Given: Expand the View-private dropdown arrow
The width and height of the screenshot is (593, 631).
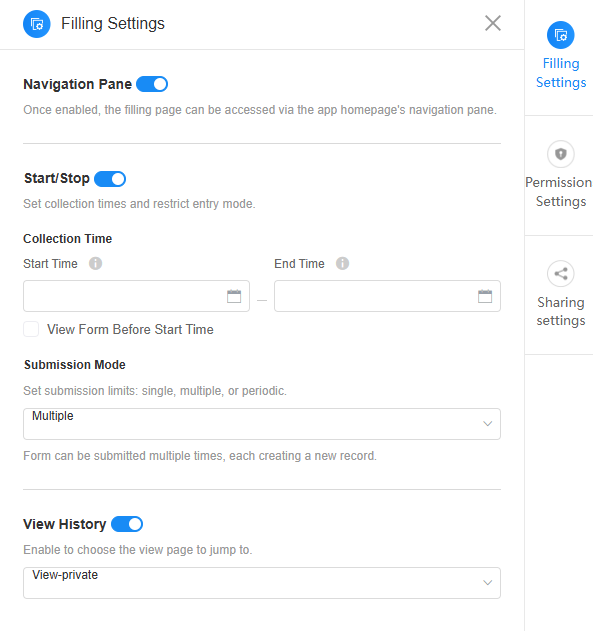Looking at the screenshot, I should (x=487, y=583).
